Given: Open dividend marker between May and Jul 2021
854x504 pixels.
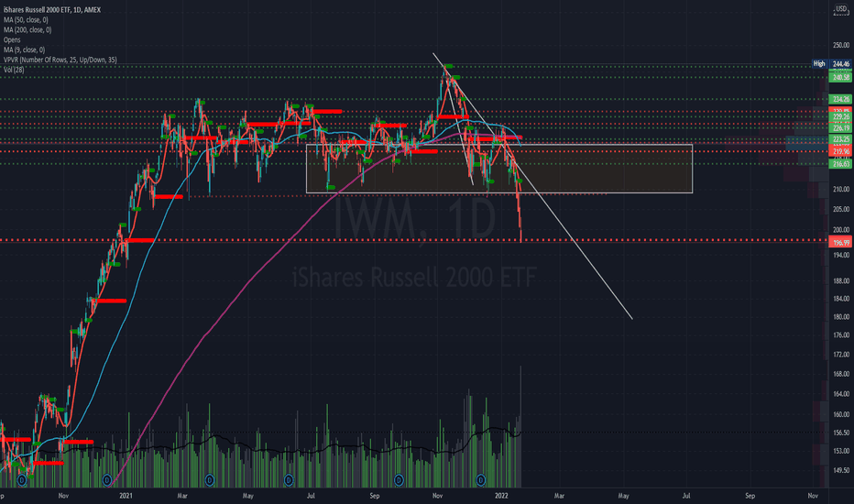Looking at the screenshot, I should coord(289,480).
